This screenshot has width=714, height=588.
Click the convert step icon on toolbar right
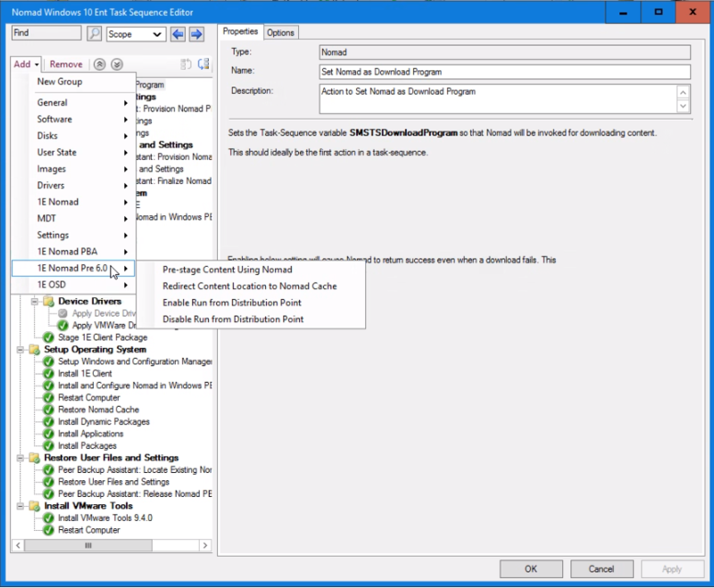[203, 64]
